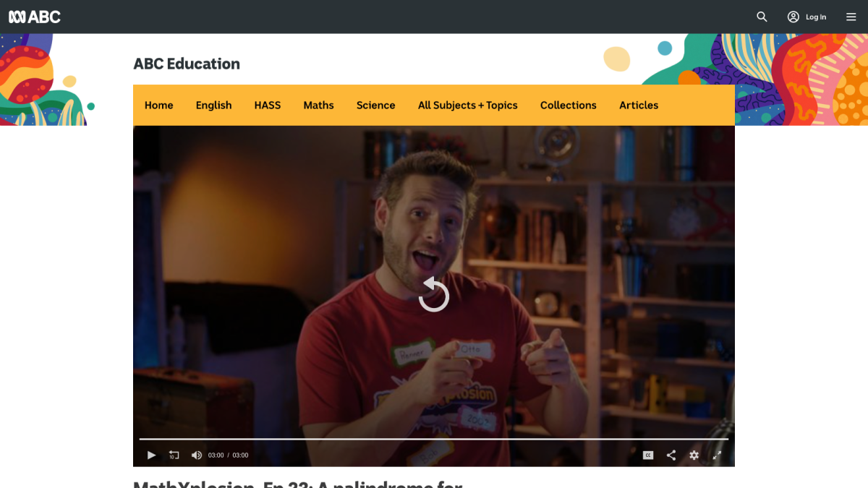Open the ABC Education homepage link

pos(187,64)
